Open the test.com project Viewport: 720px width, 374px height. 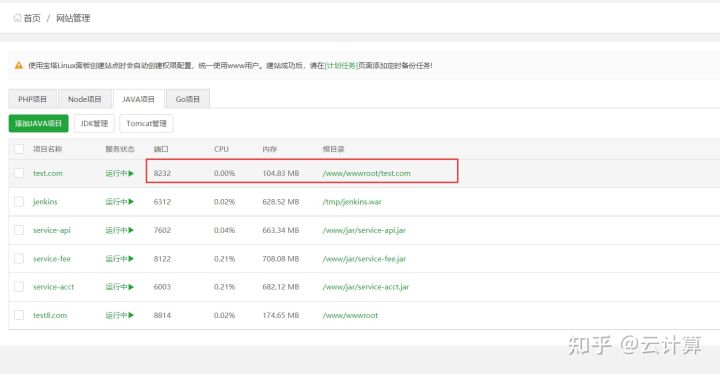tap(48, 173)
